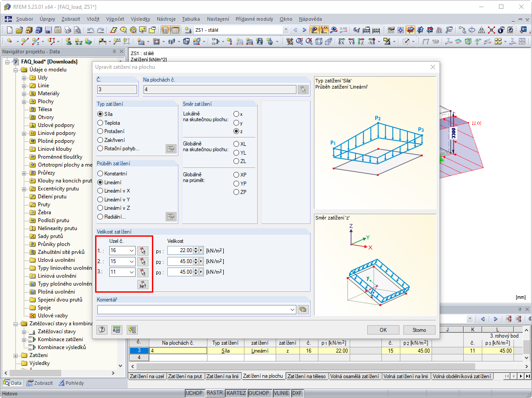This screenshot has width=532, height=398.
Task: Open the Výpočet menu
Action: click(115, 19)
